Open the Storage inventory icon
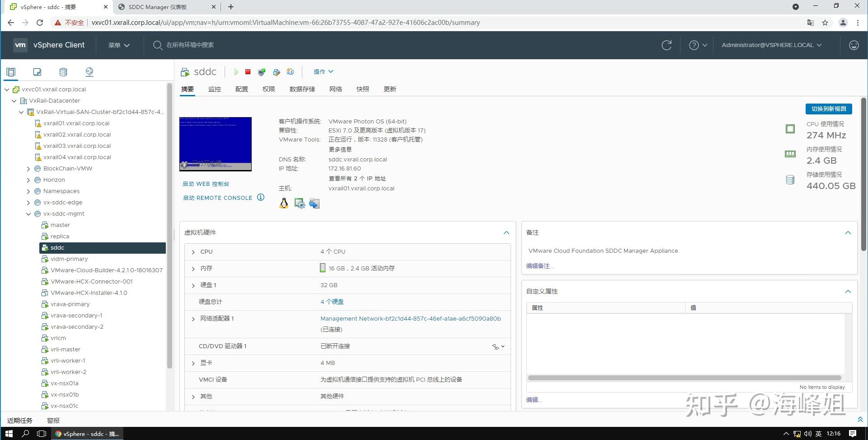The image size is (868, 440). (63, 71)
